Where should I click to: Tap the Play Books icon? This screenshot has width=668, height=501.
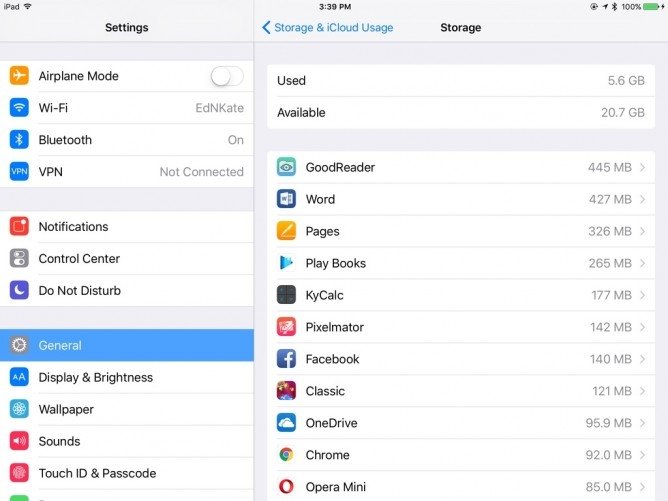click(x=286, y=263)
